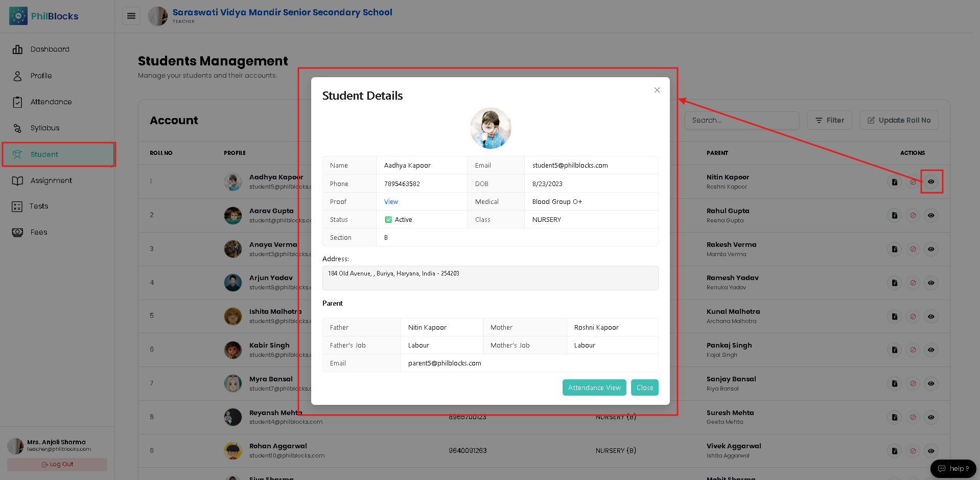Click the Fees money icon
980x480 pixels.
[17, 233]
